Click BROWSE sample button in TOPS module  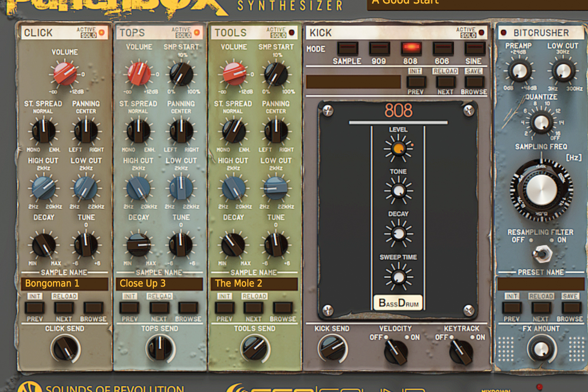tap(188, 307)
